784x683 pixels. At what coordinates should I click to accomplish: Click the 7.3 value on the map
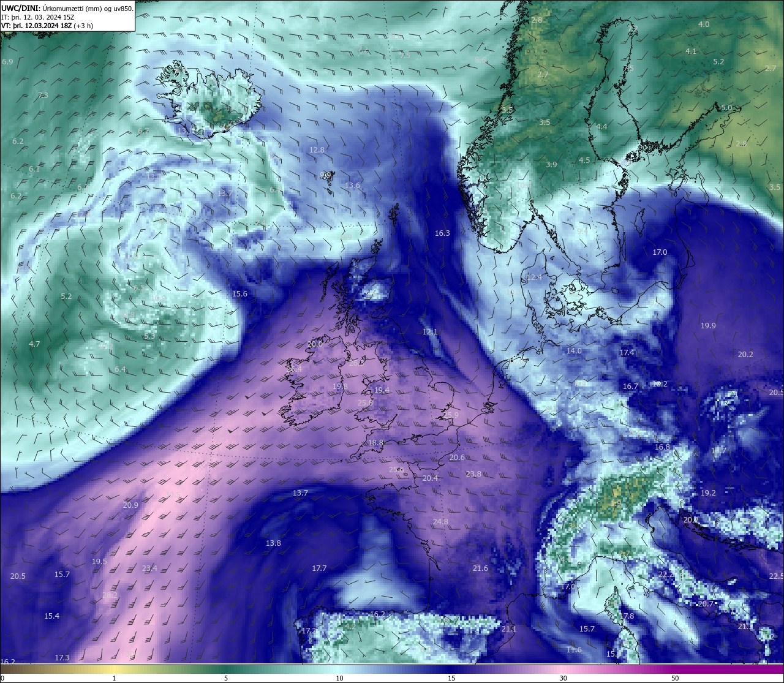pos(43,96)
